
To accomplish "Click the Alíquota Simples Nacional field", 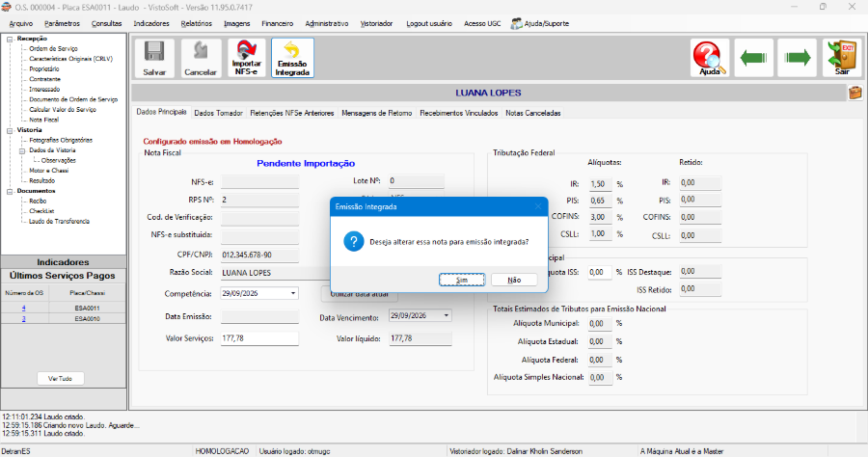I will click(600, 377).
